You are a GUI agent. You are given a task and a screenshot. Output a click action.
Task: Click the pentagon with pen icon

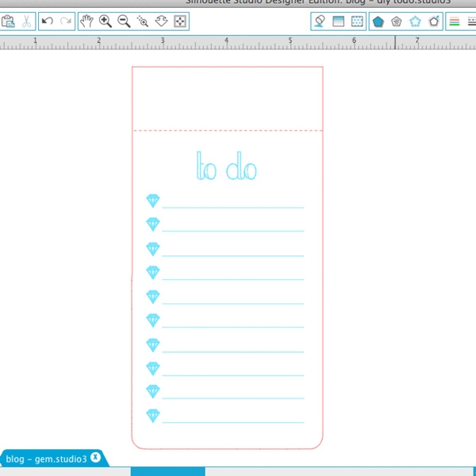pyautogui.click(x=434, y=21)
